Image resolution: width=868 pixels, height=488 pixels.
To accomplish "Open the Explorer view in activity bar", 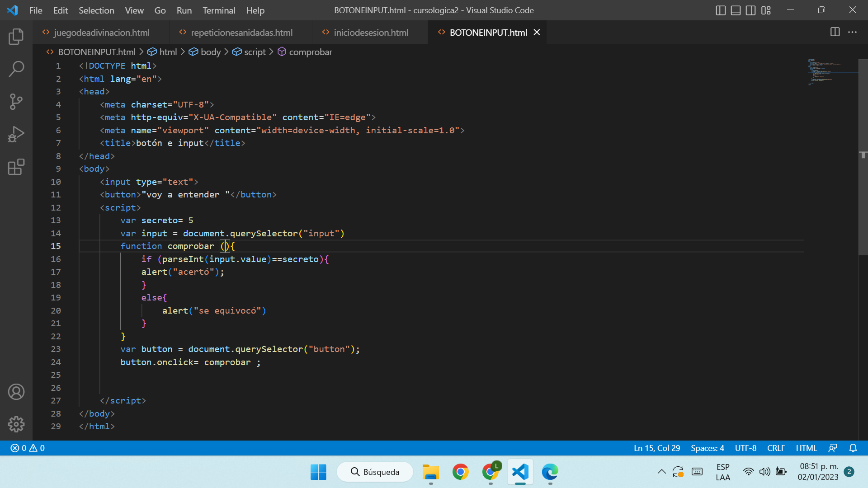I will pos(16,37).
